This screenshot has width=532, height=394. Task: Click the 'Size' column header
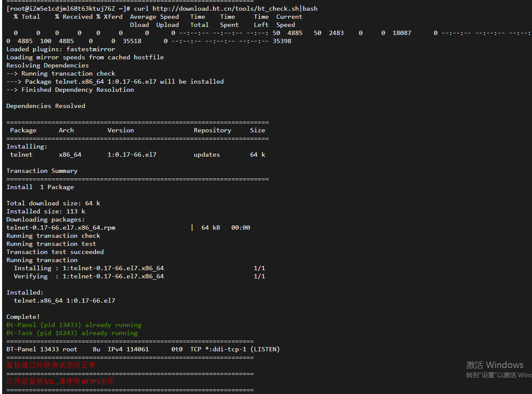257,130
